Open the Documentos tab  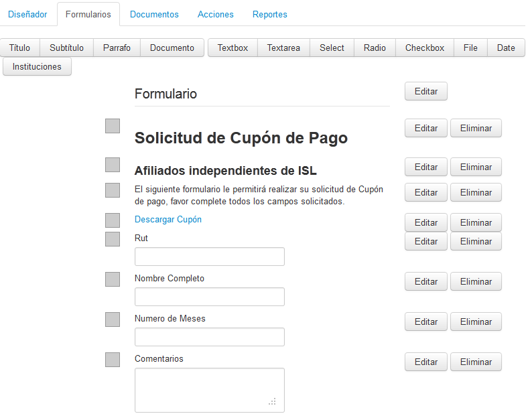coord(154,14)
